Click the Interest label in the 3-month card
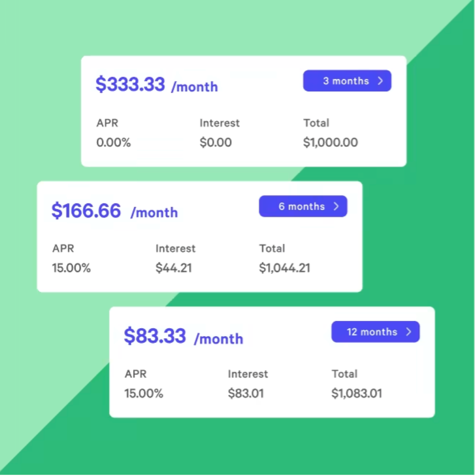The image size is (476, 476). 219,123
